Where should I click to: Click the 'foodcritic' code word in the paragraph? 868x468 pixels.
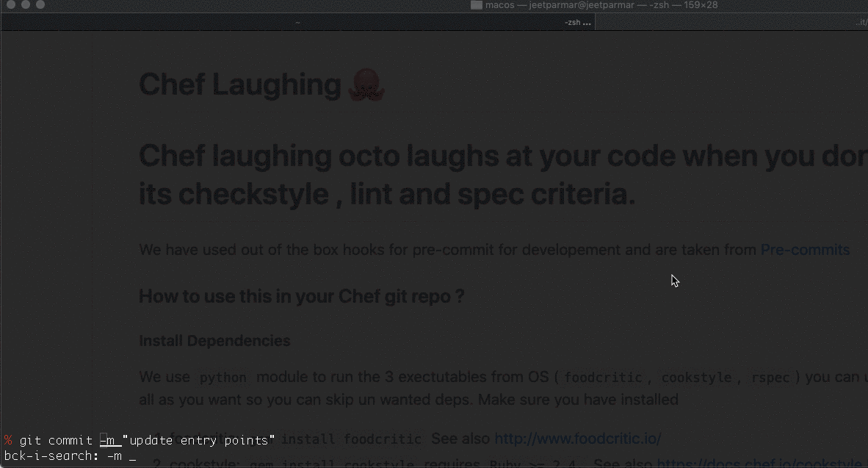[x=603, y=378]
